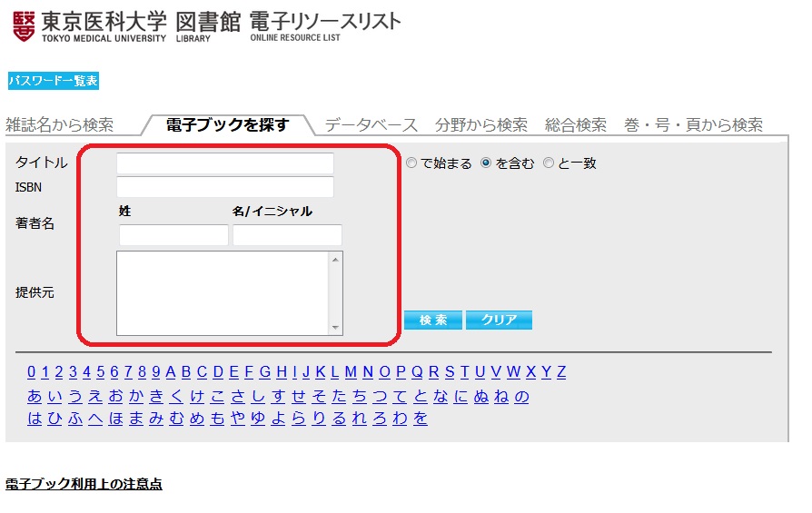Screen dimensions: 812x513
Task: Browse titles starting with 9
Action: (x=156, y=371)
